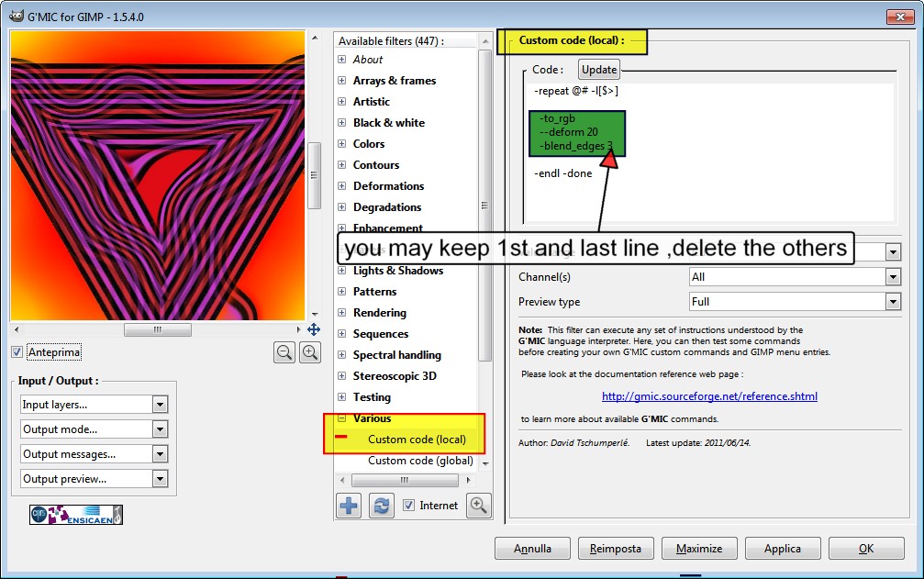Click the filter preview image

tap(157, 175)
